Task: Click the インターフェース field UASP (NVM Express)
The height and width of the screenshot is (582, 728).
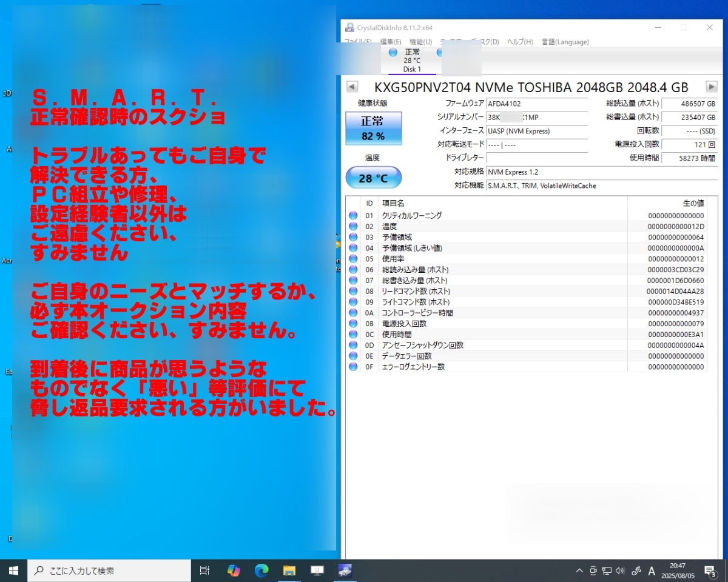Action: pyautogui.click(x=537, y=131)
